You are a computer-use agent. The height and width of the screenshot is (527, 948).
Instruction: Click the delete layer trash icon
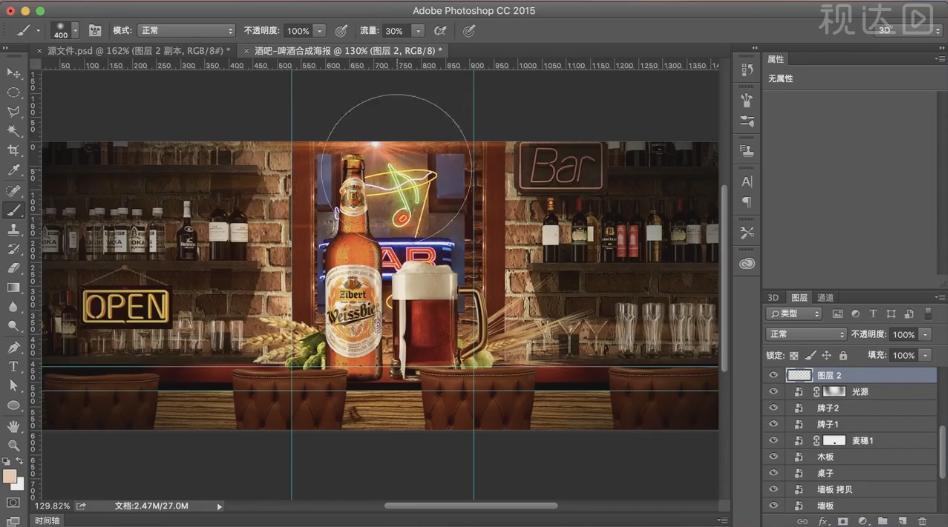coord(922,521)
